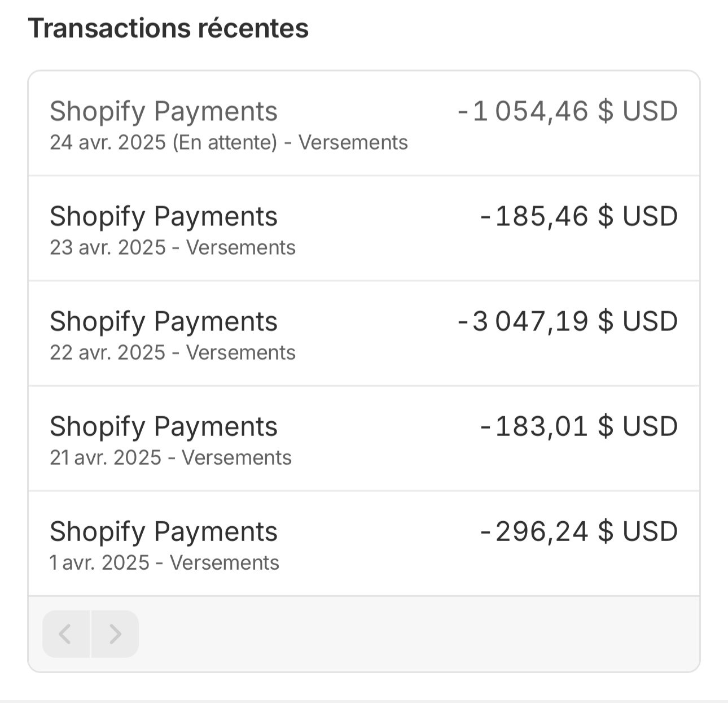
Task: Click the next page arrow icon
Action: tap(115, 634)
